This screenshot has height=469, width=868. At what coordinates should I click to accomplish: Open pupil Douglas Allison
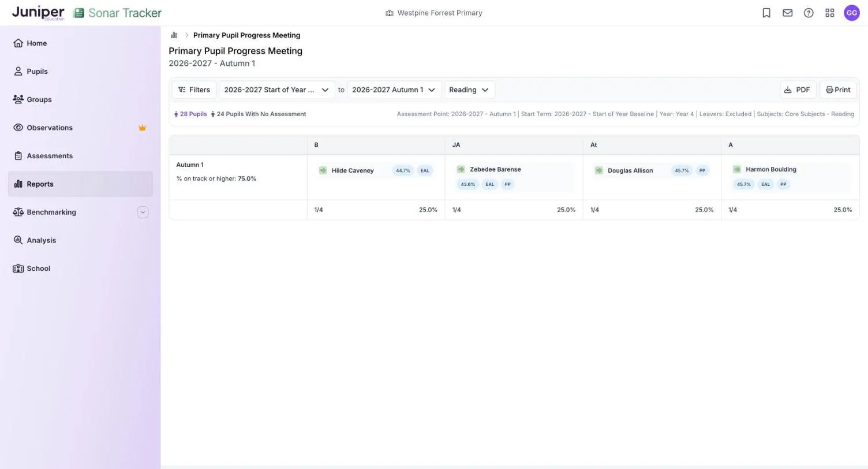click(630, 170)
